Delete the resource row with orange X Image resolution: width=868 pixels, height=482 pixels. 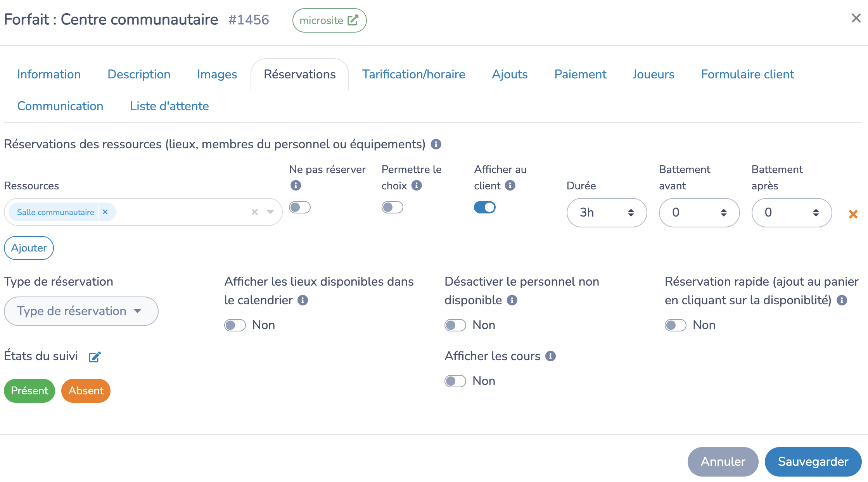853,214
